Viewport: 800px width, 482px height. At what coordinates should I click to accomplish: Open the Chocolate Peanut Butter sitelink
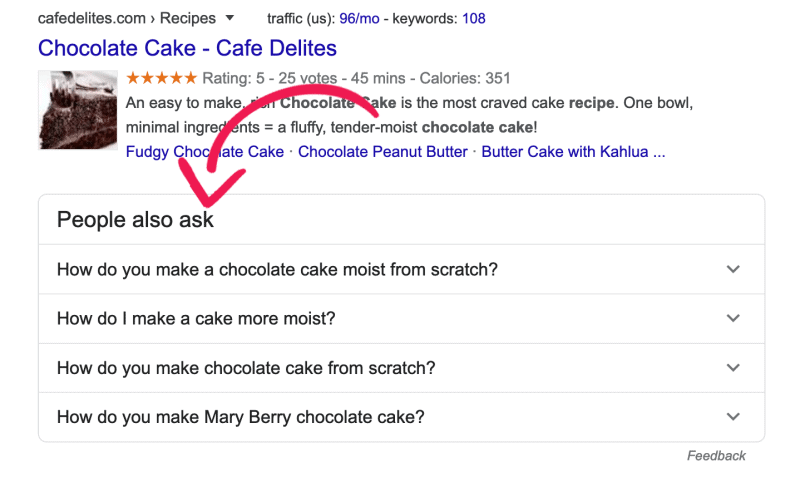point(383,152)
